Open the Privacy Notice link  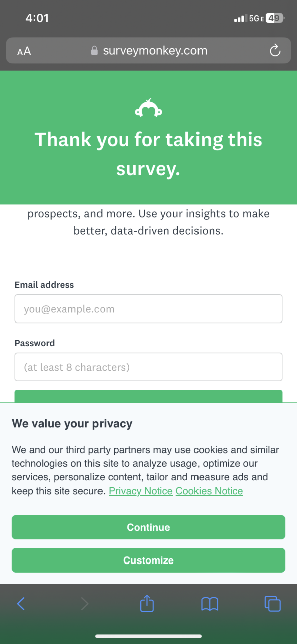pos(141,491)
